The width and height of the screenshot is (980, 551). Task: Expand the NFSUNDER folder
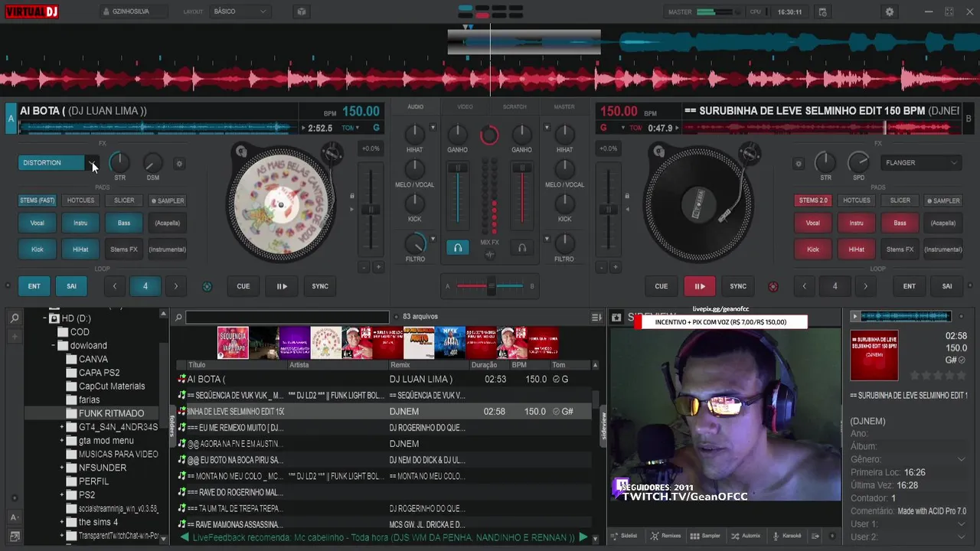(62, 468)
